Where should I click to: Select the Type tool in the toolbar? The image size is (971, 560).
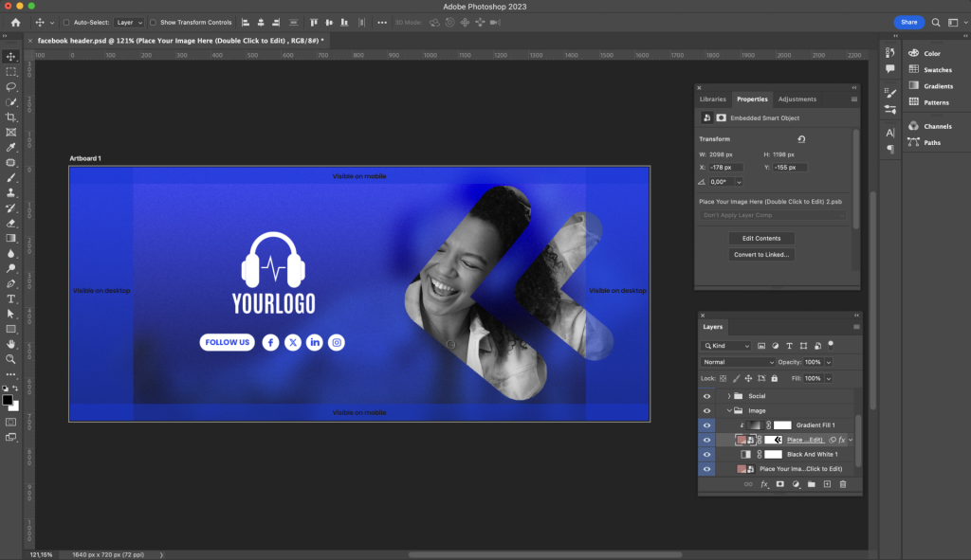coord(11,298)
